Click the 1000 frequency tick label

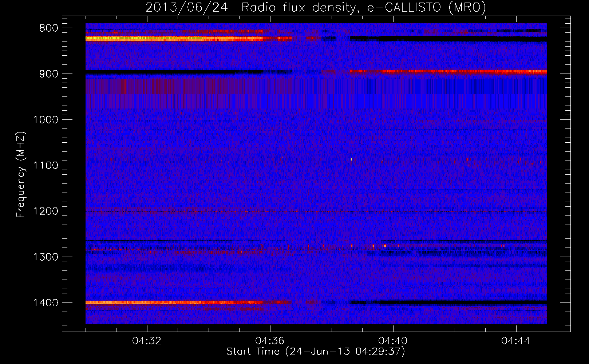pos(46,120)
